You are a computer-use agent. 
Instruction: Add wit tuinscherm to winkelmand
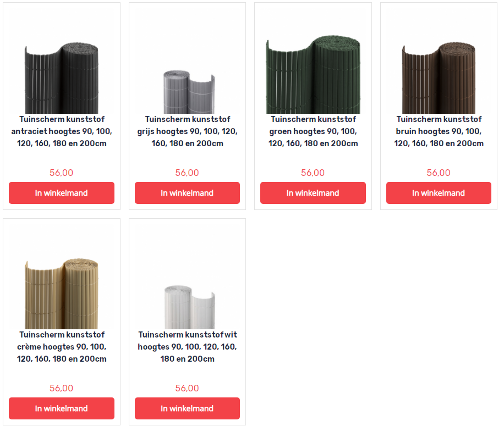(x=188, y=408)
